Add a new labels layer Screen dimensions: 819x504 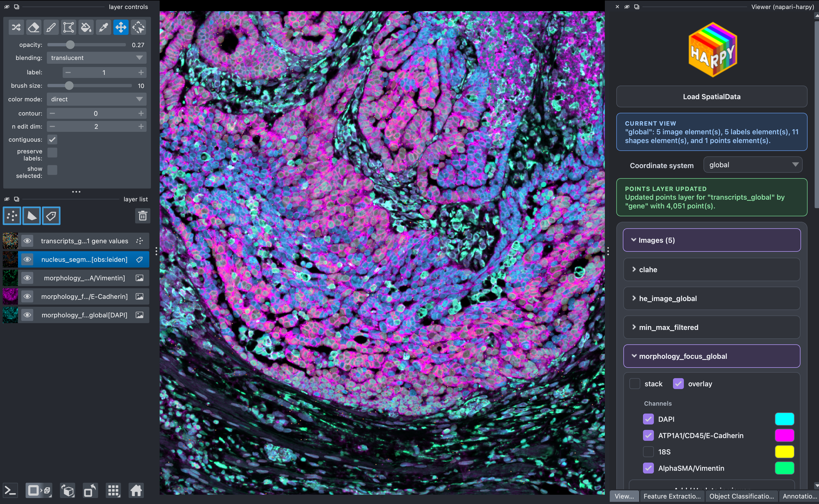[51, 216]
